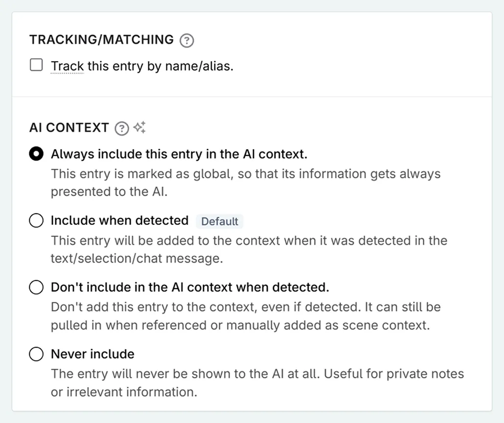Click the 'Include when detected' label text
Image resolution: width=504 pixels, height=423 pixels.
pos(119,221)
